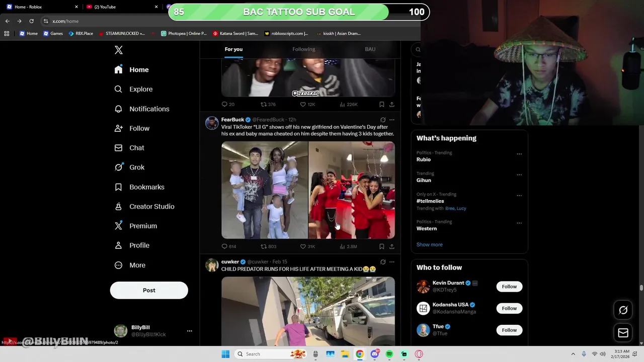The height and width of the screenshot is (362, 644).
Task: Click the Post button
Action: 149,290
